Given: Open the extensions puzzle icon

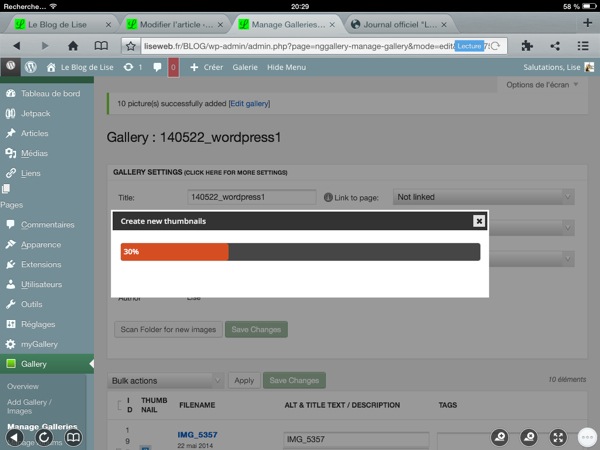Looking at the screenshot, I should pyautogui.click(x=527, y=46).
